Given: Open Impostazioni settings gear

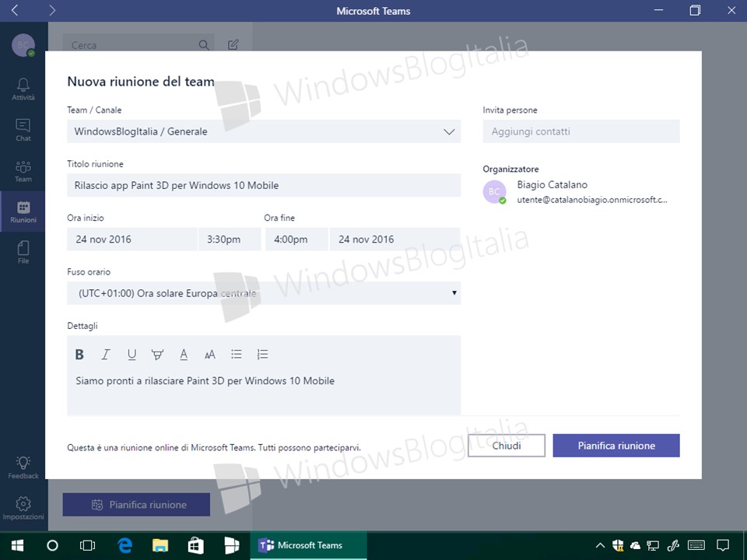Looking at the screenshot, I should tap(23, 509).
